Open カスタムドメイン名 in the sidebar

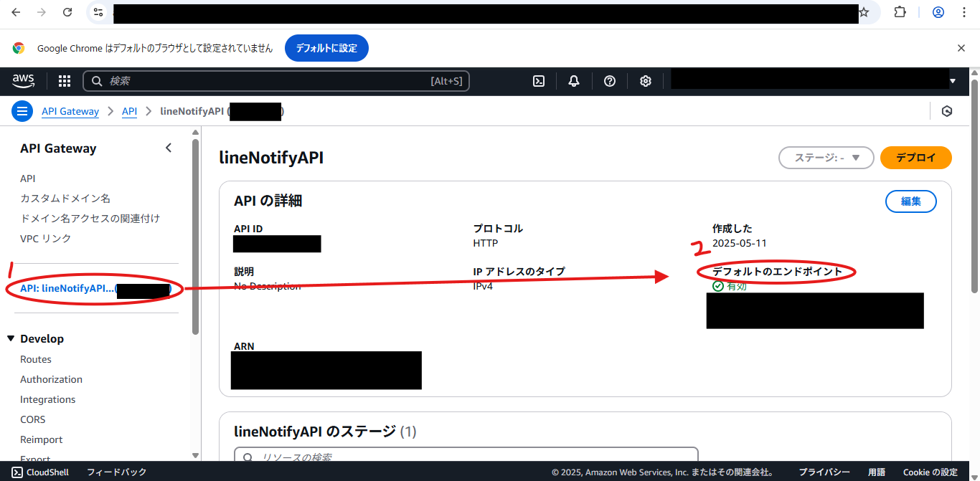(x=65, y=199)
